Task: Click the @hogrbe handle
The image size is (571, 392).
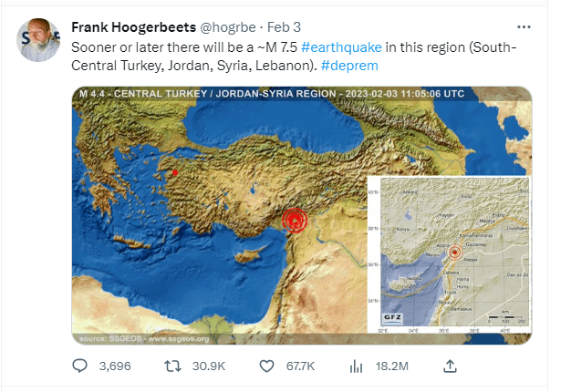Action: (228, 27)
